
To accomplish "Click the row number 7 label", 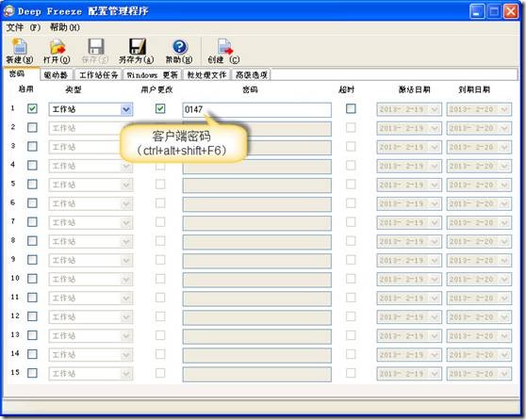I will pyautogui.click(x=13, y=221).
